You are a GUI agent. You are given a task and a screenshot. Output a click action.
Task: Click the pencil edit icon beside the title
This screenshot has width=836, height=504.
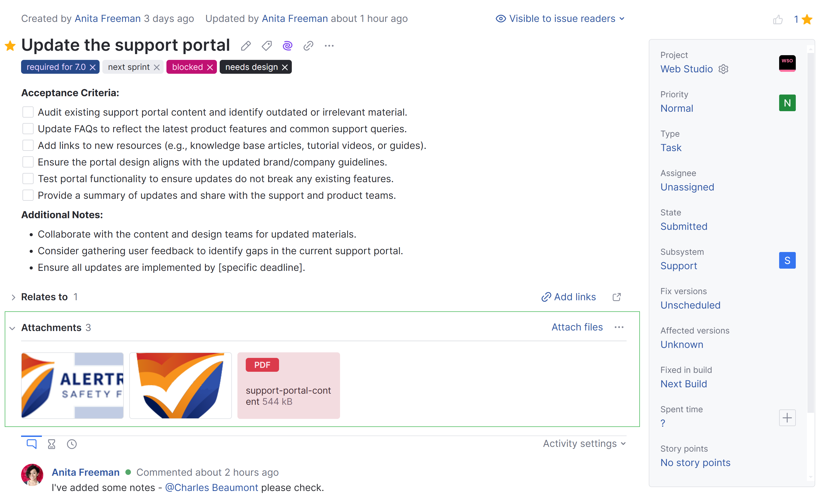pyautogui.click(x=246, y=46)
